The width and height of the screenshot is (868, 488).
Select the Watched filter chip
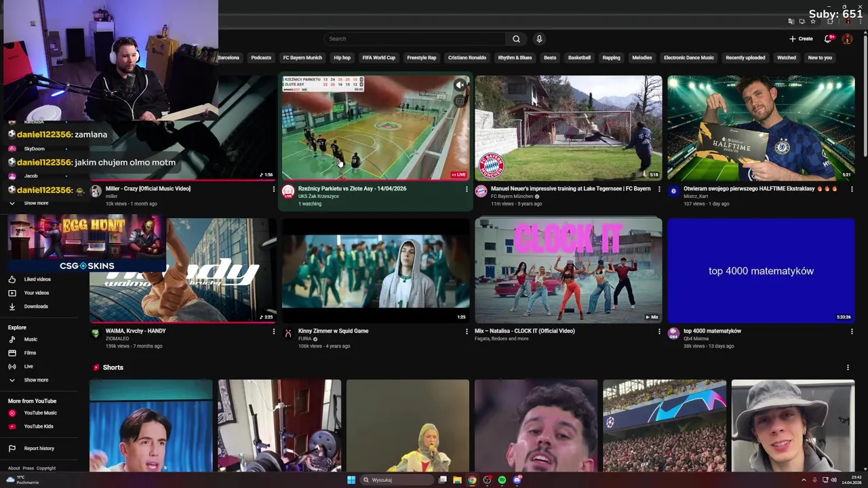coord(787,58)
